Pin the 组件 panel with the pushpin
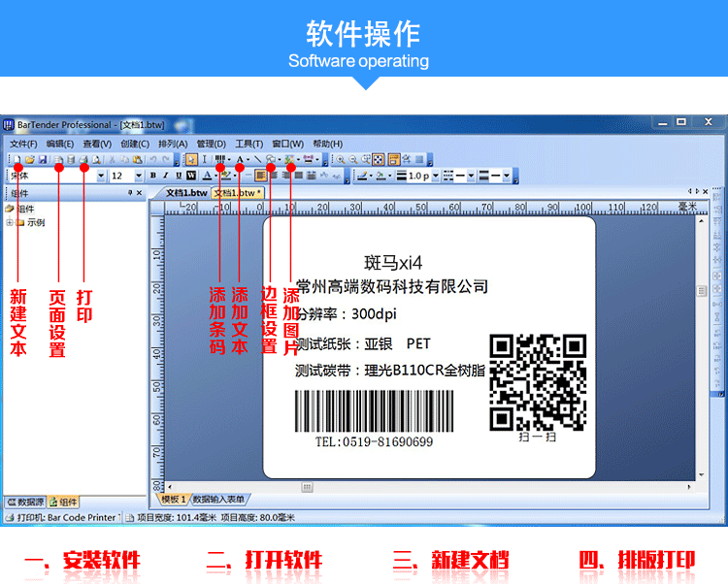 (x=130, y=192)
